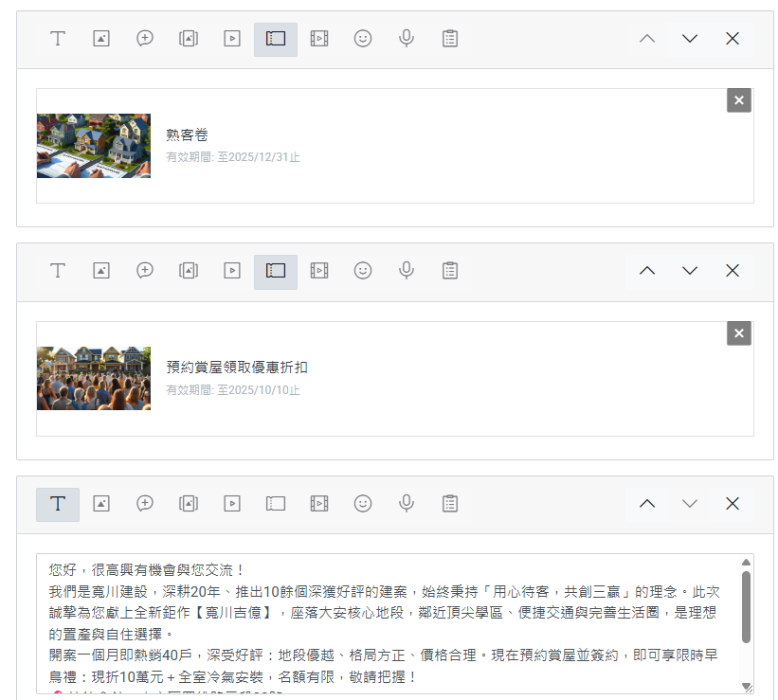
Task: Select the text (T) icon in the 熟客卷 block toolbar
Action: point(58,39)
